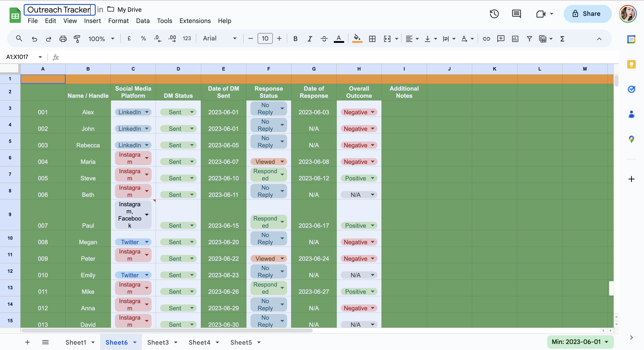
Task: Toggle strikethrough formatting
Action: tap(324, 39)
